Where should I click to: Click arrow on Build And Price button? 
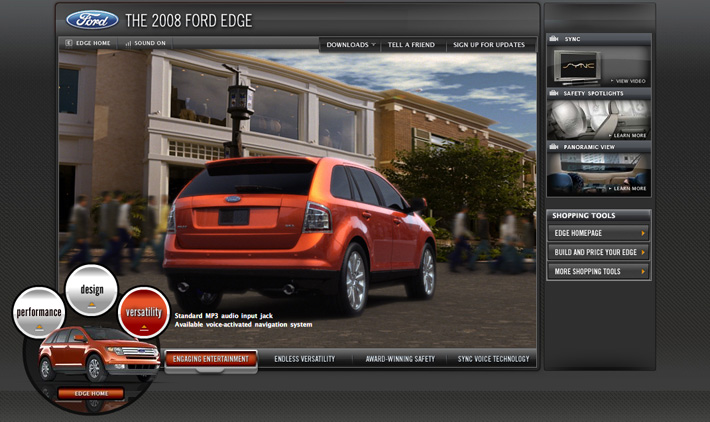pos(643,252)
